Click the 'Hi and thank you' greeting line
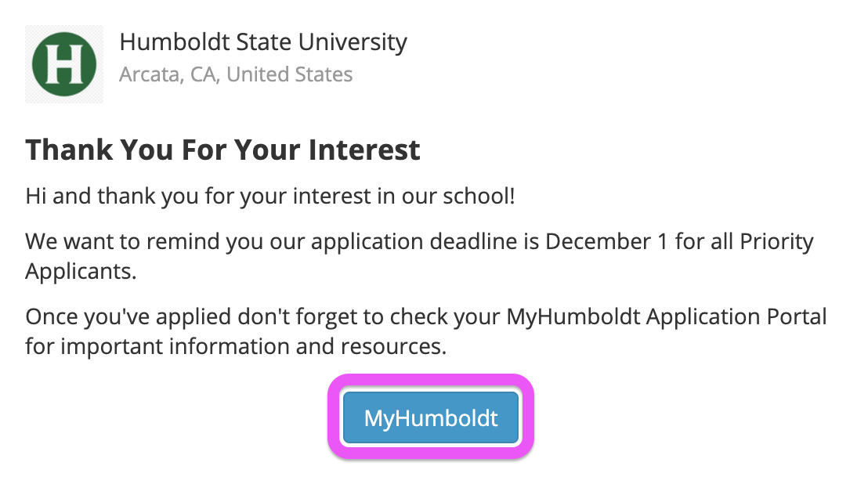The image size is (868, 495). 270,196
